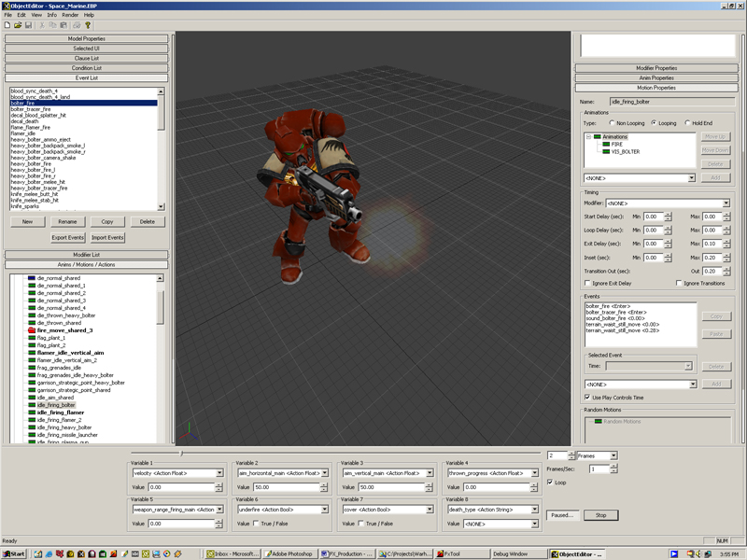747x560 pixels.
Task: Enable the Ignore Exit Delay checkbox
Action: pyautogui.click(x=587, y=283)
